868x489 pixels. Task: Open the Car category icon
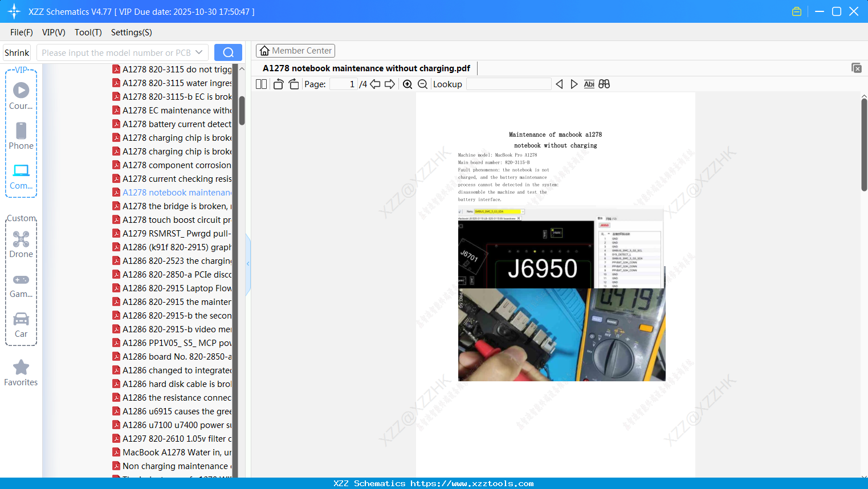coord(21,319)
